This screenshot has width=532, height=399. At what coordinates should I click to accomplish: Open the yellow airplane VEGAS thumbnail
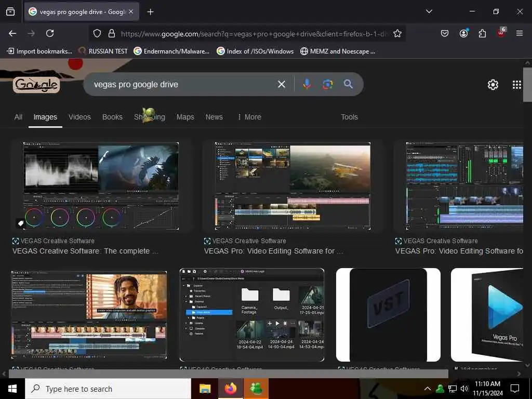(x=292, y=187)
